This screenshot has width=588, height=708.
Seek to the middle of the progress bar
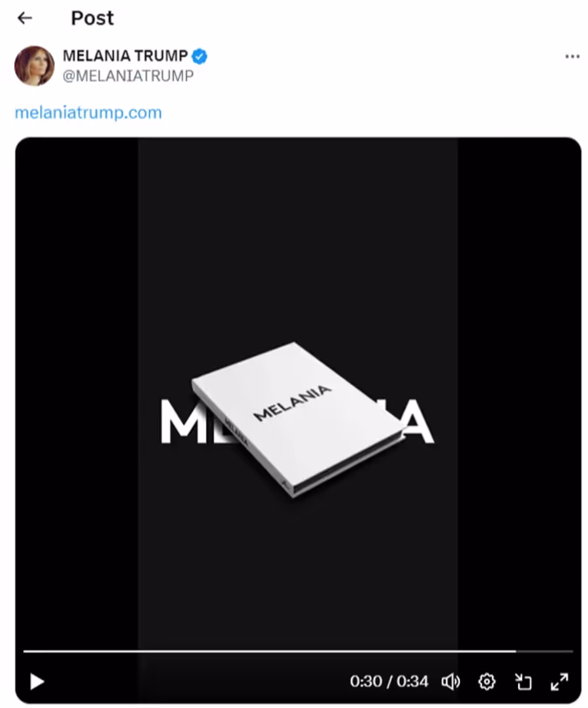coord(299,651)
